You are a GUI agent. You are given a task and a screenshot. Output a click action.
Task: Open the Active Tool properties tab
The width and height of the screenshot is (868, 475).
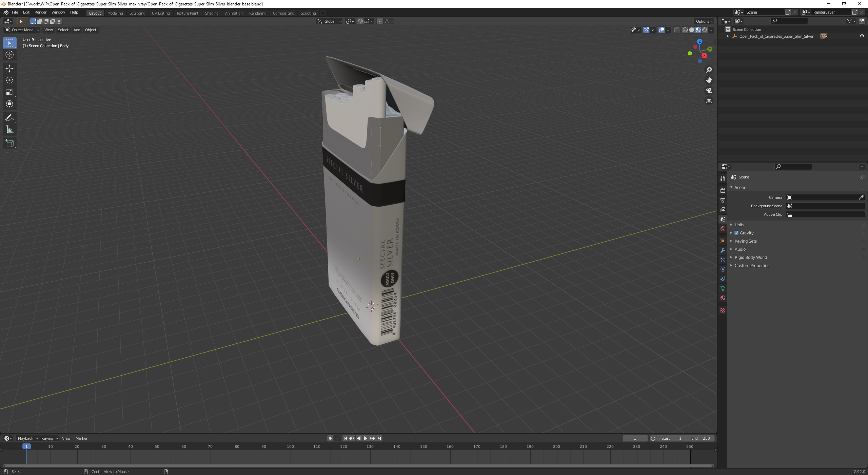pyautogui.click(x=723, y=178)
